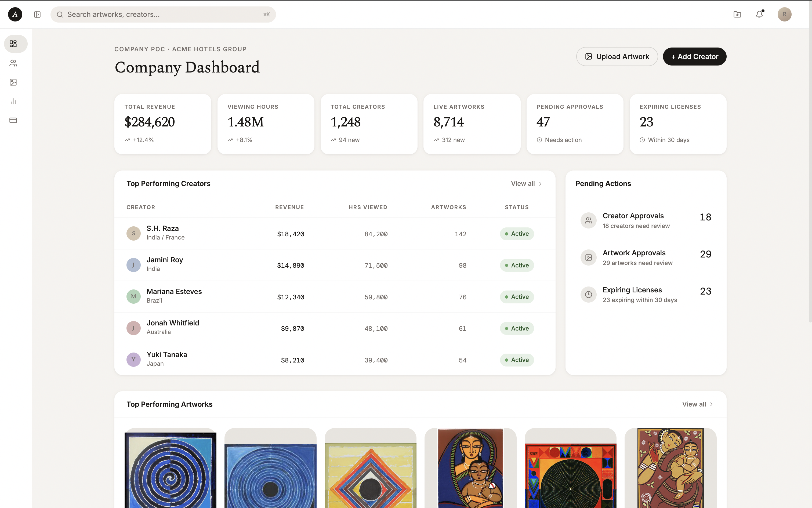This screenshot has height=508, width=812.
Task: Open View all for Top Performing Artworks
Action: point(697,404)
